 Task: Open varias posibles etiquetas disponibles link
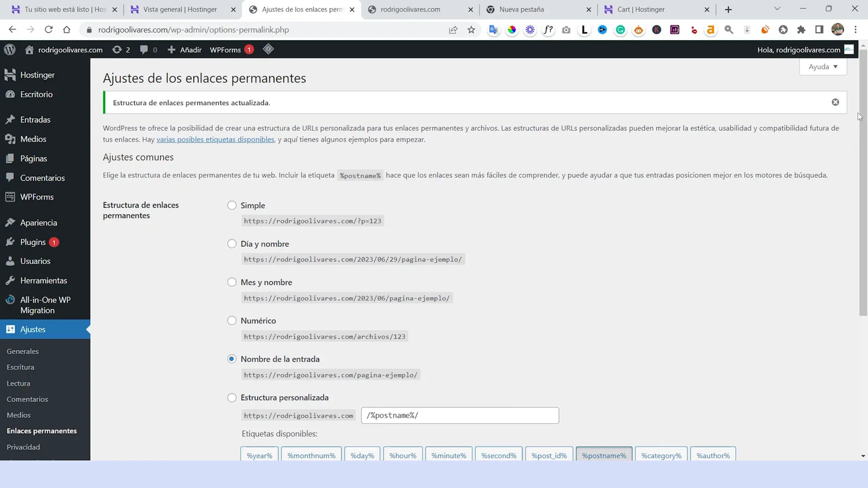pos(215,139)
